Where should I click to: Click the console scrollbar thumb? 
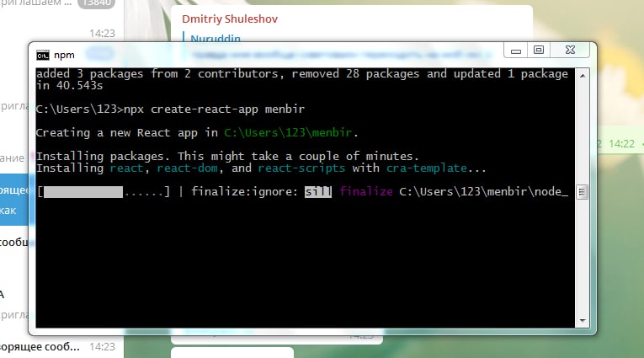[582, 192]
